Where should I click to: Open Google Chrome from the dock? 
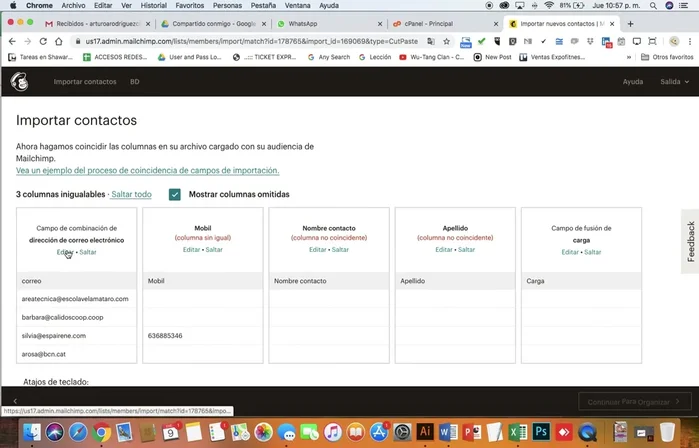point(102,432)
